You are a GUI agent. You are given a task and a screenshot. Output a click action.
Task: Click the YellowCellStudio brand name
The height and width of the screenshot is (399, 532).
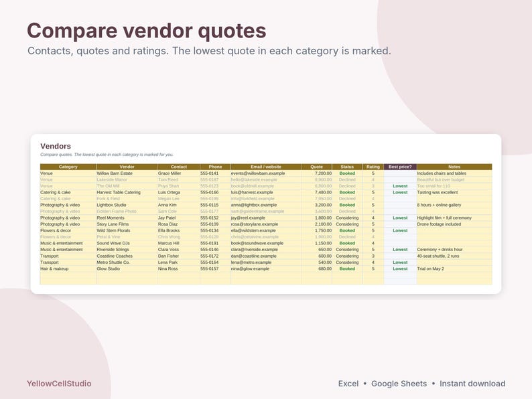[x=59, y=384]
